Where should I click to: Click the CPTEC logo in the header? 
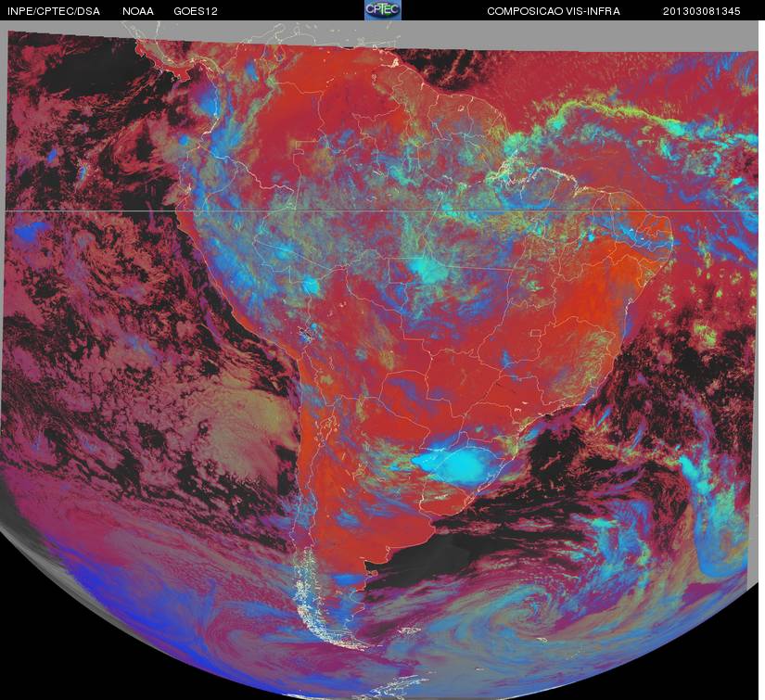coord(383,10)
